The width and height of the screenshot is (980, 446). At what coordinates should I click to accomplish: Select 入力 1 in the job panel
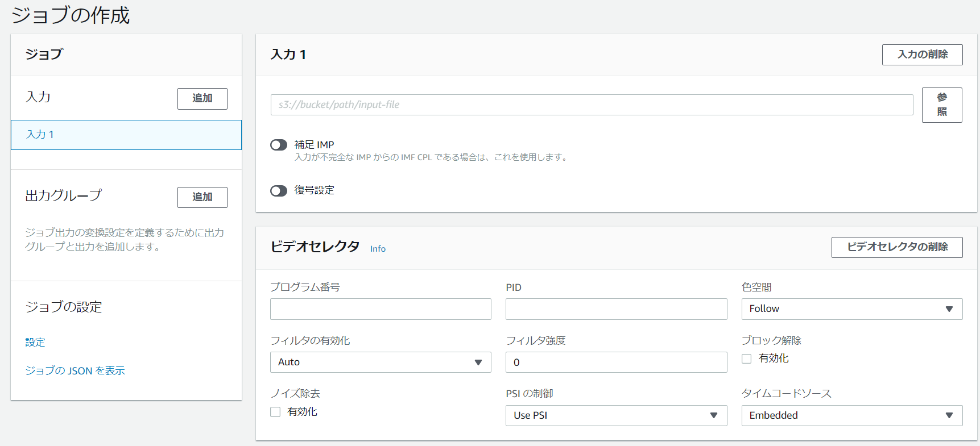[x=126, y=135]
